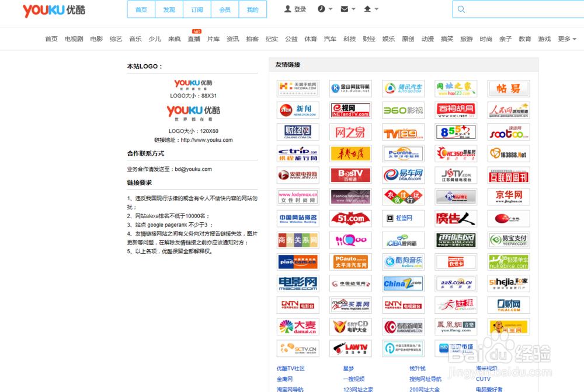Open the 中国网站排名 banner
Image resolution: width=584 pixels, height=392 pixels.
coord(298,218)
